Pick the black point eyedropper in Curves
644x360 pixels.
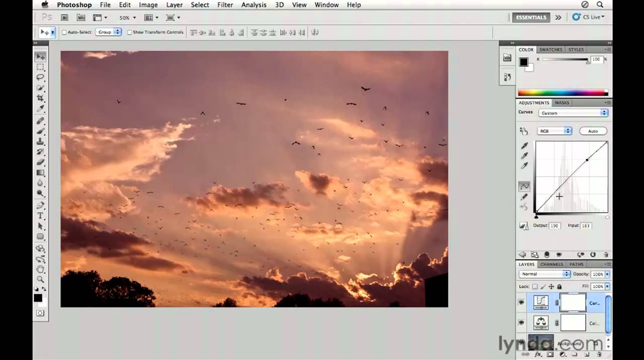click(524, 146)
